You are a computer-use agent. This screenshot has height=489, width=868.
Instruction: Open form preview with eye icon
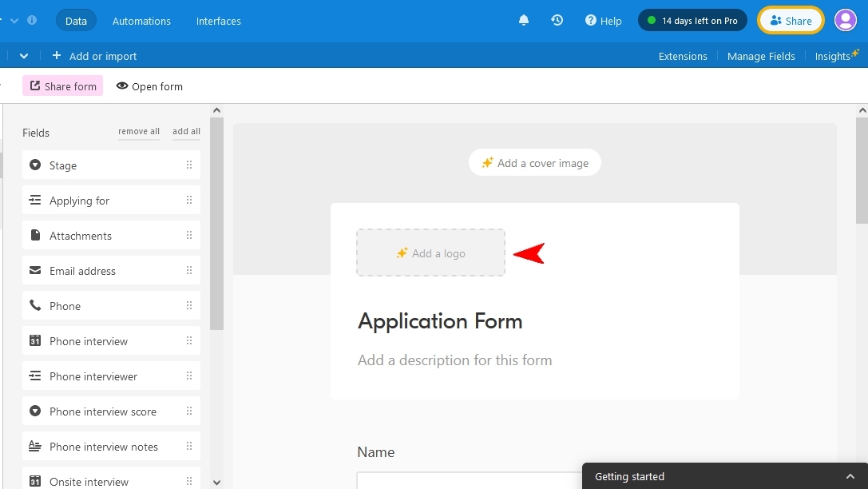[149, 86]
